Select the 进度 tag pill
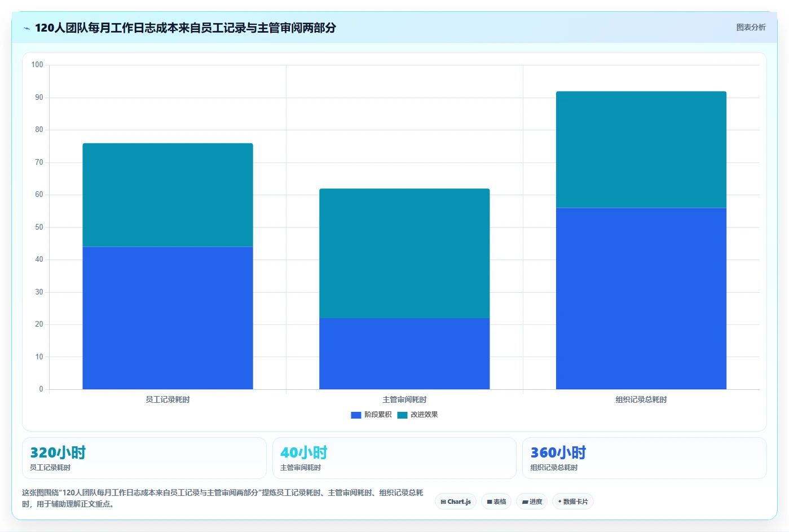Screen dimensions: 789x532 coord(532,502)
